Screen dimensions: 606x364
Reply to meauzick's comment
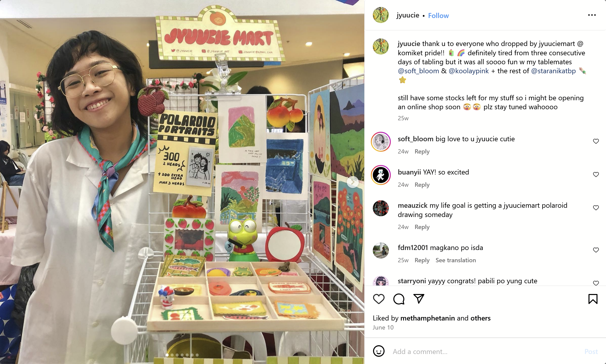tap(422, 227)
